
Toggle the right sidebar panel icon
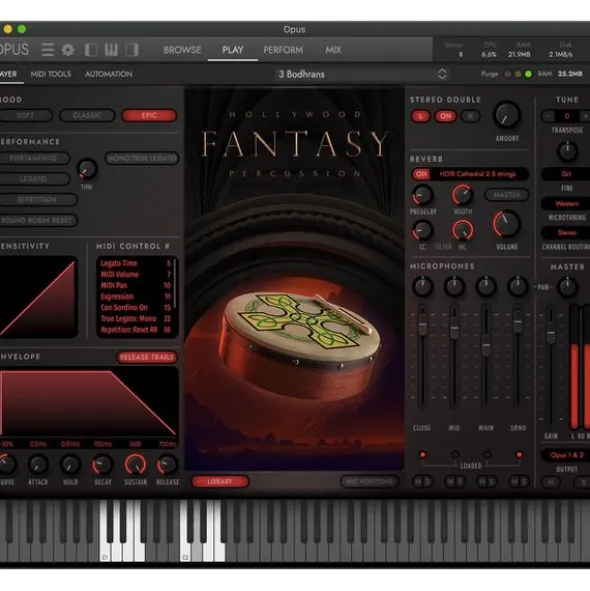[132, 50]
